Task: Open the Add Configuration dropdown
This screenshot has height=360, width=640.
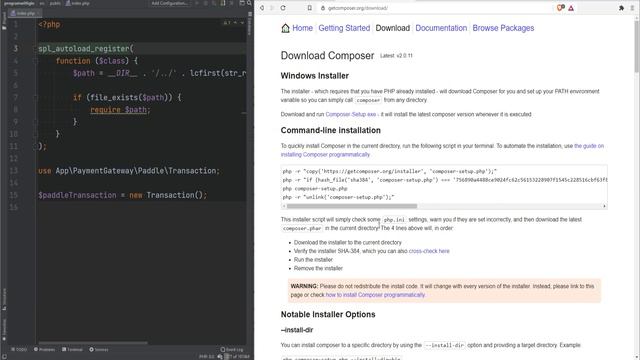Action: [169, 3]
